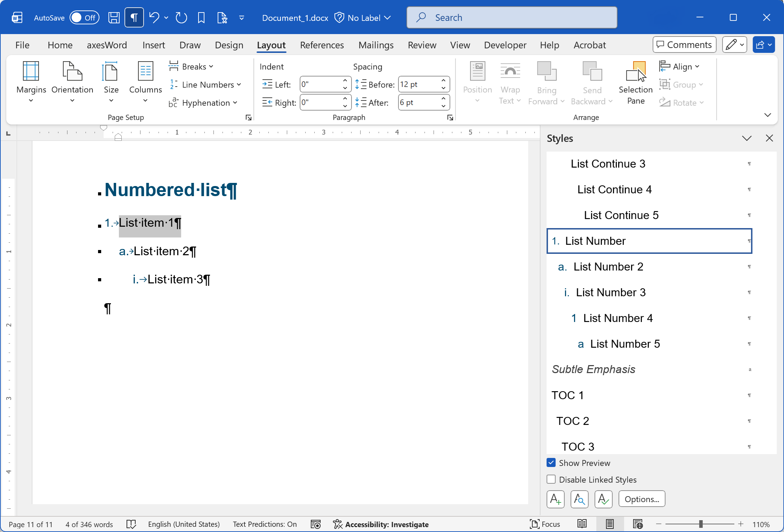Image resolution: width=784 pixels, height=532 pixels.
Task: Open the Orientation options
Action: (72, 82)
